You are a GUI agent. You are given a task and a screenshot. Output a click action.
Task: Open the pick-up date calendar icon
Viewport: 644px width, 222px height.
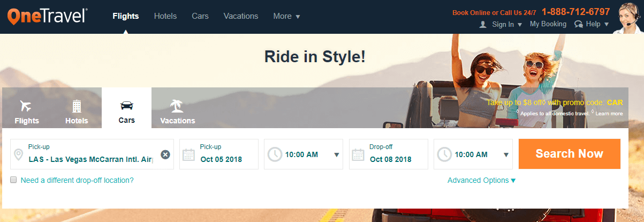click(x=188, y=155)
